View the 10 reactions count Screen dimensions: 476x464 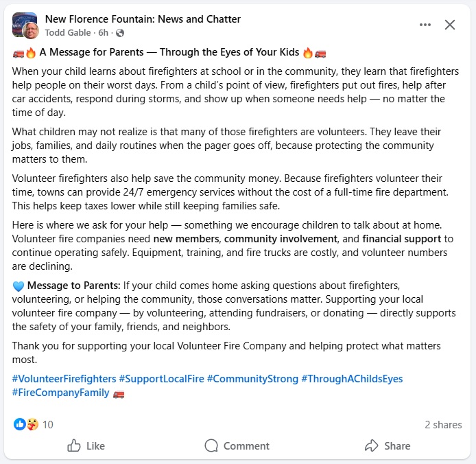pos(48,425)
